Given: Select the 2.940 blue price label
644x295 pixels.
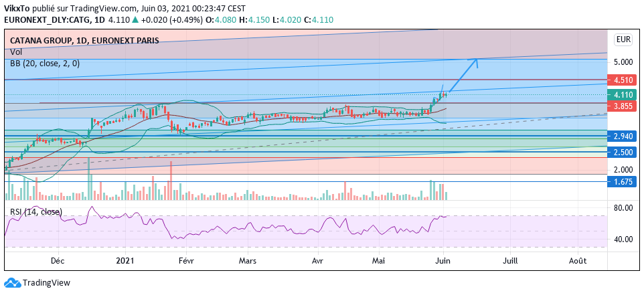Looking at the screenshot, I should [x=623, y=136].
